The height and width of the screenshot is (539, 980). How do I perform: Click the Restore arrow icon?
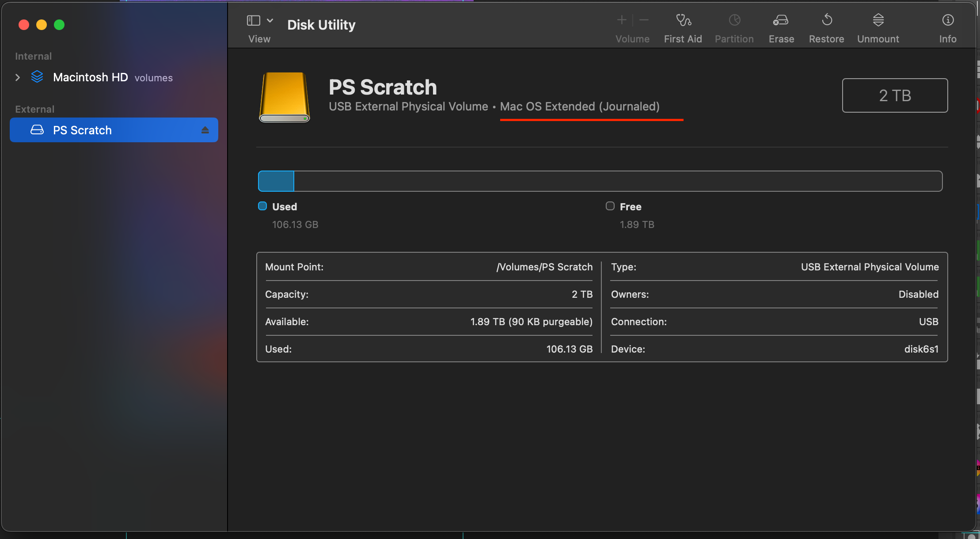(827, 20)
